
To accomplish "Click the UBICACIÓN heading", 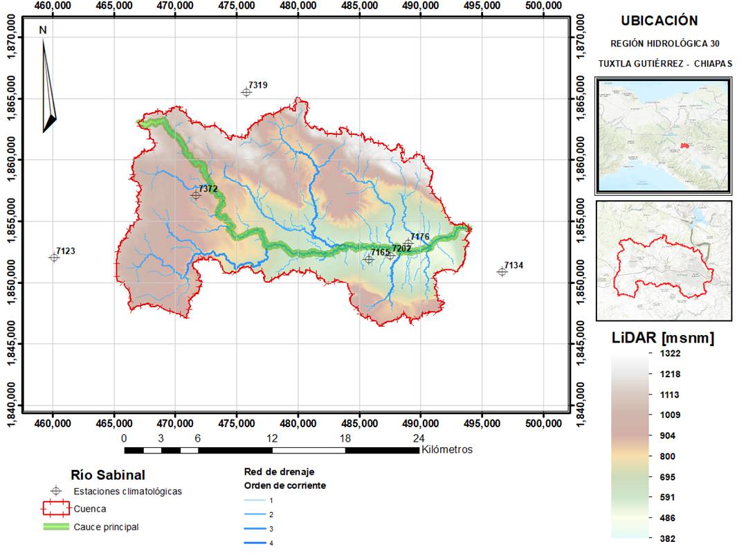I will point(659,21).
